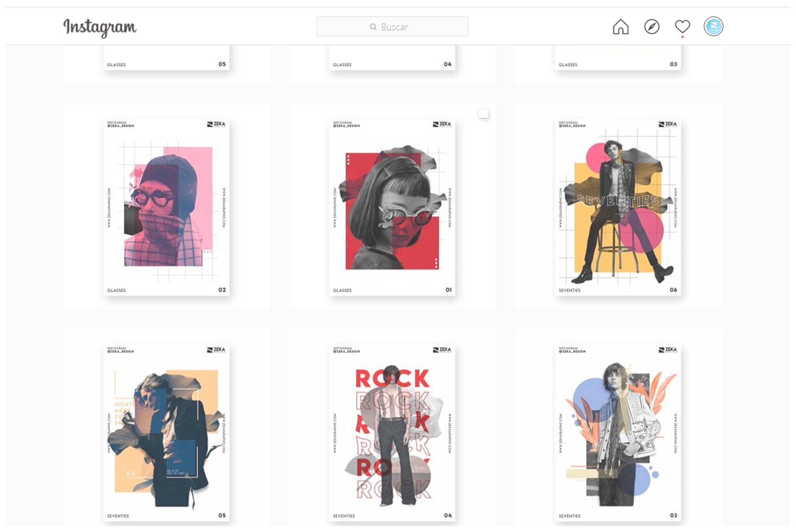Toggle the selection checkbox on the Glasses 01 post
This screenshot has height=532, width=796.
click(484, 114)
